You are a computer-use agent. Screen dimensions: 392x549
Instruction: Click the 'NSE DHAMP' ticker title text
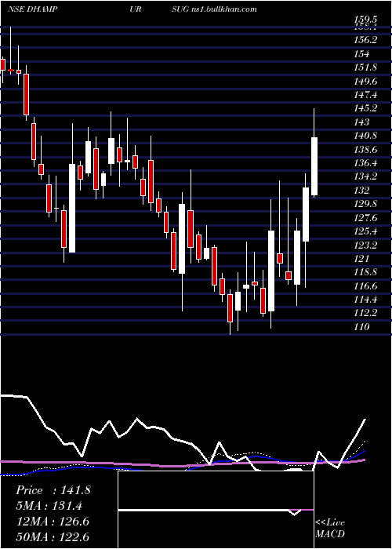click(33, 9)
